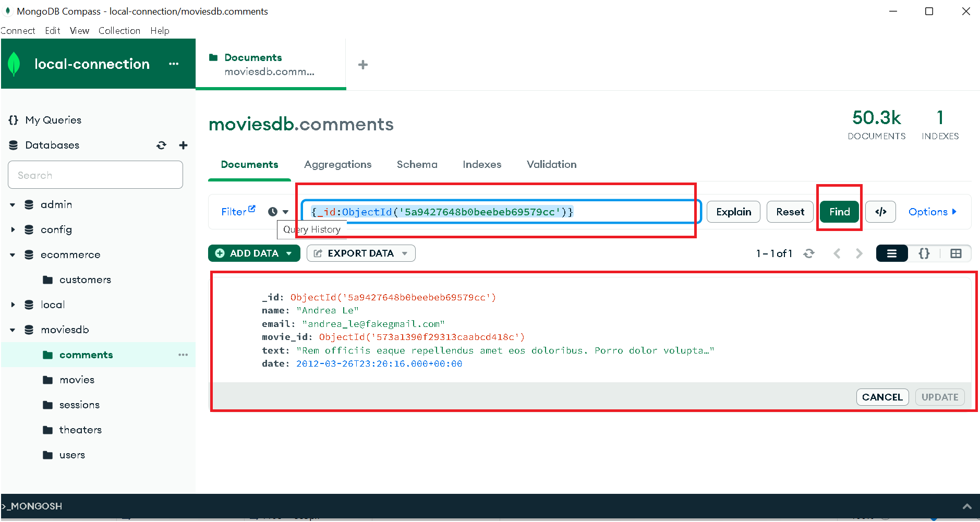Expand the local database tree

(13, 305)
